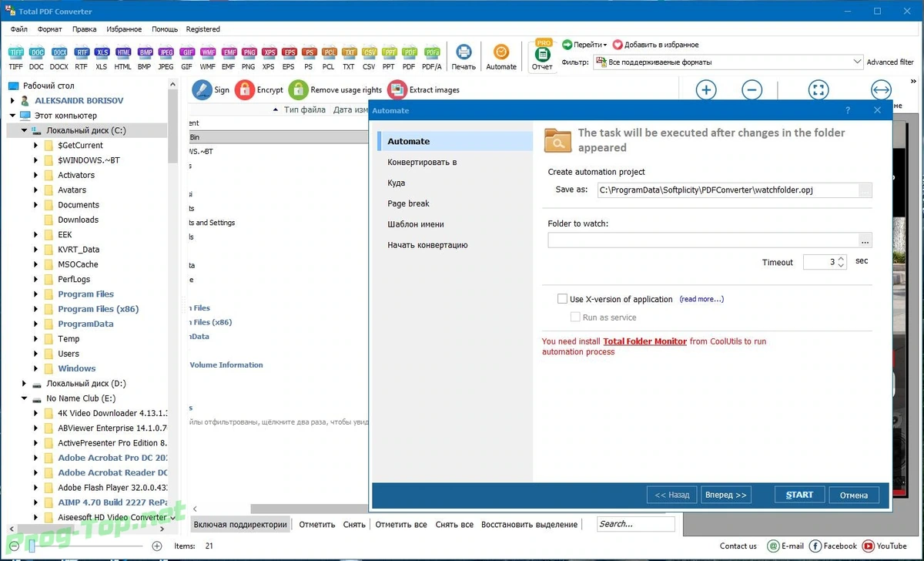This screenshot has height=561, width=924.
Task: Expand the Windows folder node
Action: click(35, 368)
